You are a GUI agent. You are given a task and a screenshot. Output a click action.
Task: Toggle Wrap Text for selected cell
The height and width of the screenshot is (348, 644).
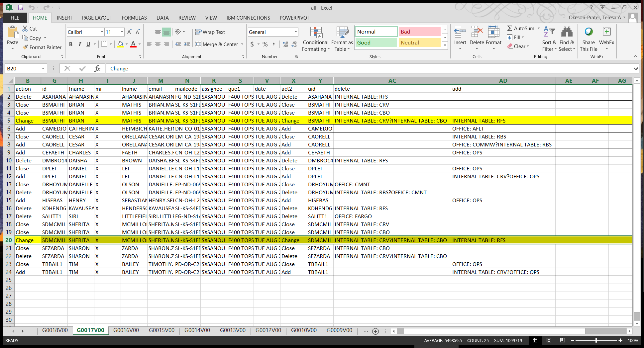[x=210, y=32]
